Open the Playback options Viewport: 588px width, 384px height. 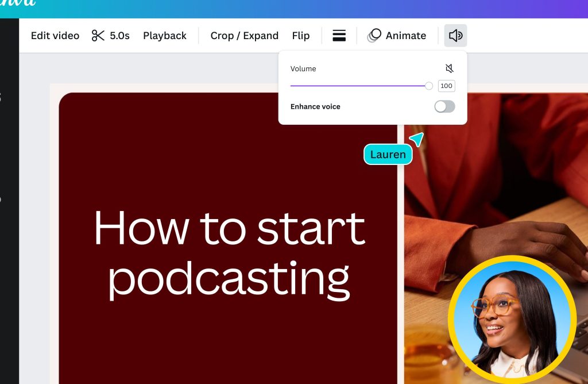coord(165,36)
